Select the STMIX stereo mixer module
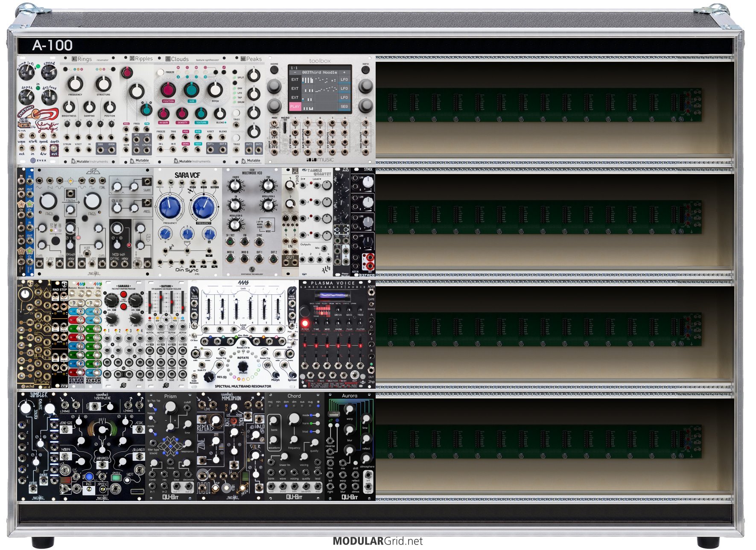This screenshot has width=756, height=550. pos(363,222)
